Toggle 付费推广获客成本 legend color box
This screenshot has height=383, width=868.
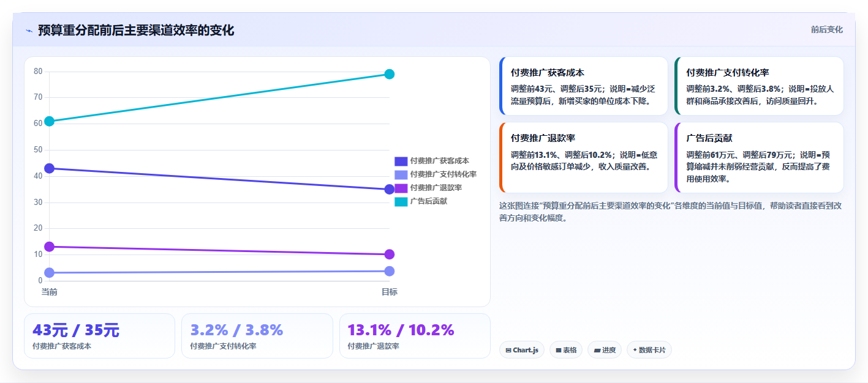point(401,161)
